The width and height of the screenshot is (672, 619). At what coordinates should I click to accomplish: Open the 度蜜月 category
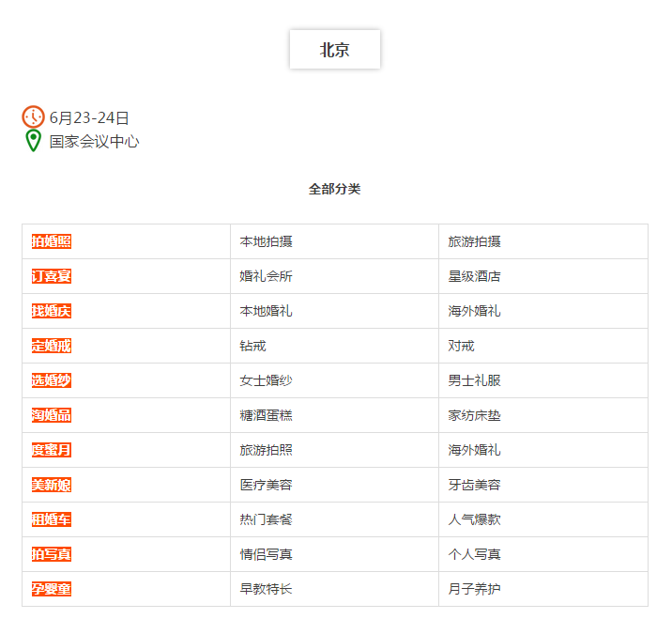point(52,450)
